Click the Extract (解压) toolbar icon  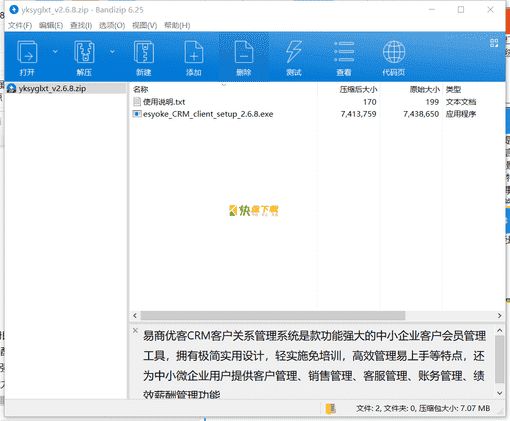(84, 52)
